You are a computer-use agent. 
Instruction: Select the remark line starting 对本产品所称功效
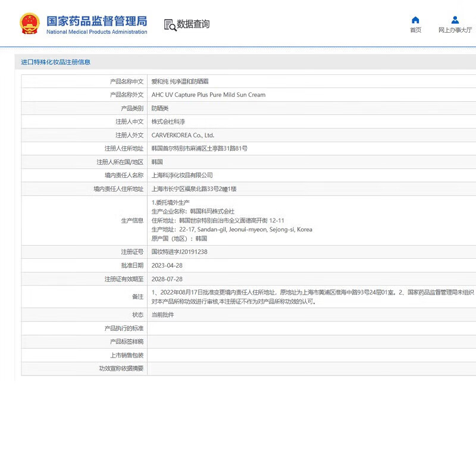coord(233,302)
